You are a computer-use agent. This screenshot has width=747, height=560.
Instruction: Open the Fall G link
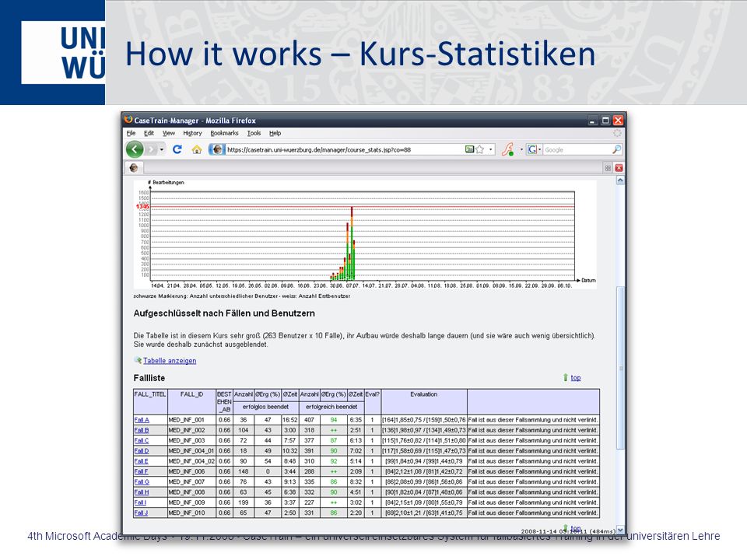(142, 482)
